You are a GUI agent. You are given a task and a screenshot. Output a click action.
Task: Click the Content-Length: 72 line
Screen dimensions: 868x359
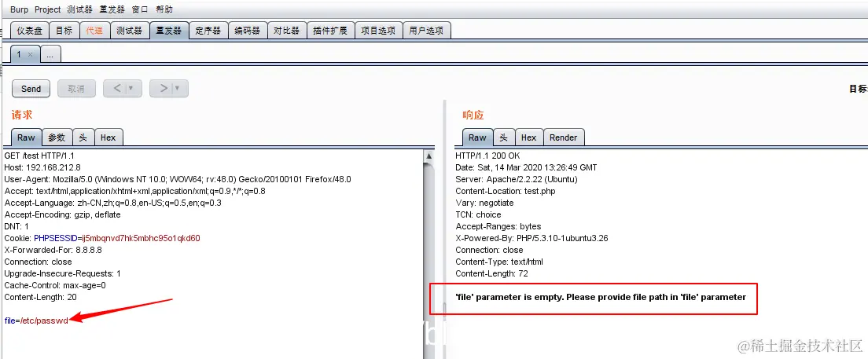(491, 274)
